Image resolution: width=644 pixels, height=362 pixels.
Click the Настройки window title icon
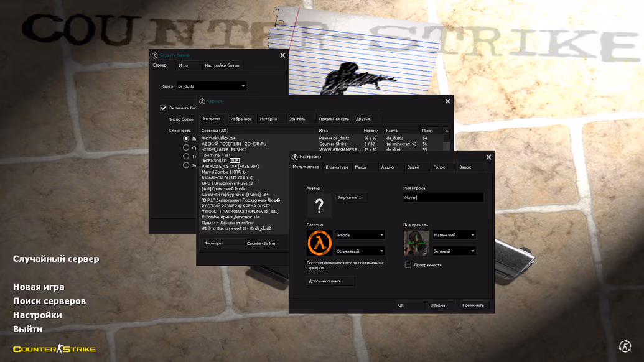tap(295, 157)
